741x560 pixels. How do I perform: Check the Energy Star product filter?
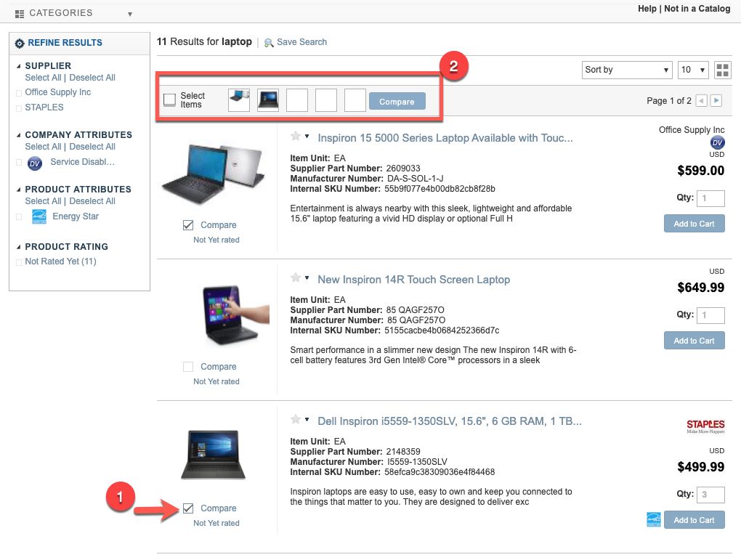tap(19, 217)
